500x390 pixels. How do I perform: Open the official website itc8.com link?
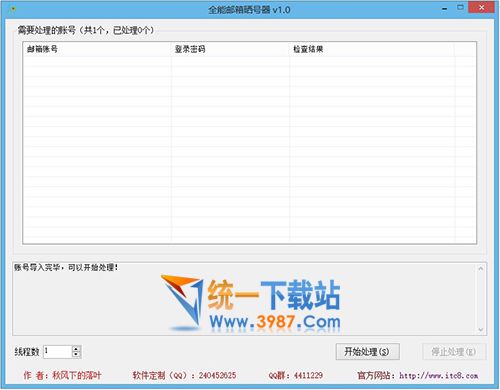tap(439, 376)
